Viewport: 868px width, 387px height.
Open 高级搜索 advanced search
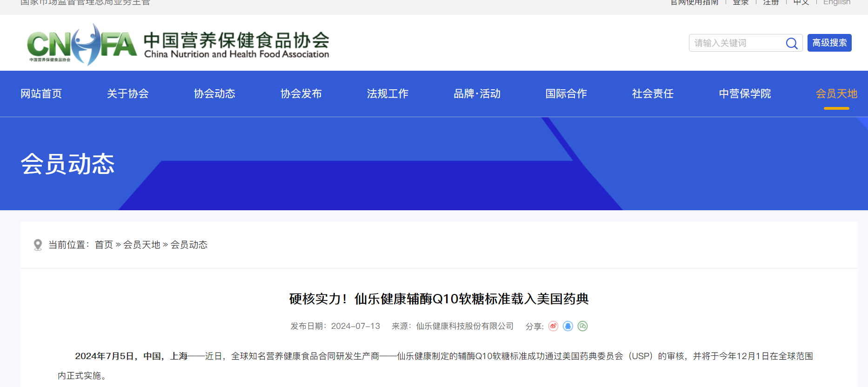(x=829, y=43)
